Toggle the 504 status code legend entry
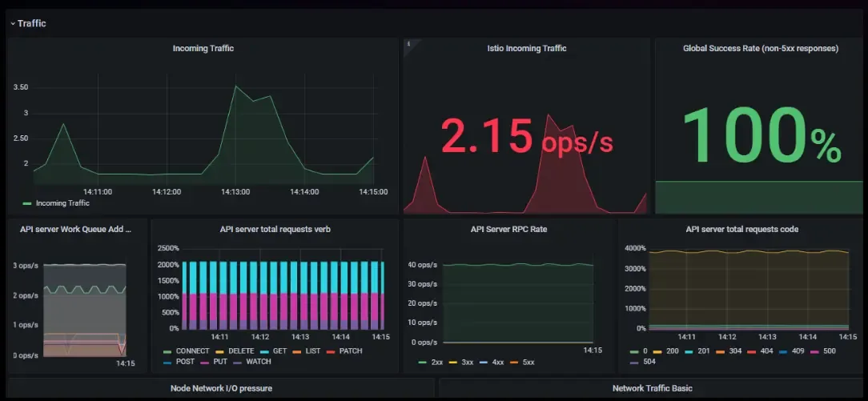 tap(643, 362)
